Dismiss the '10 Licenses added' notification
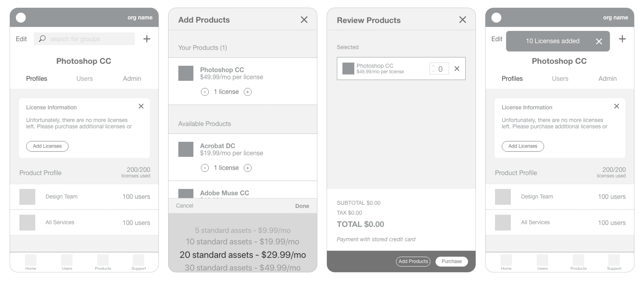The height and width of the screenshot is (284, 644). (x=599, y=41)
